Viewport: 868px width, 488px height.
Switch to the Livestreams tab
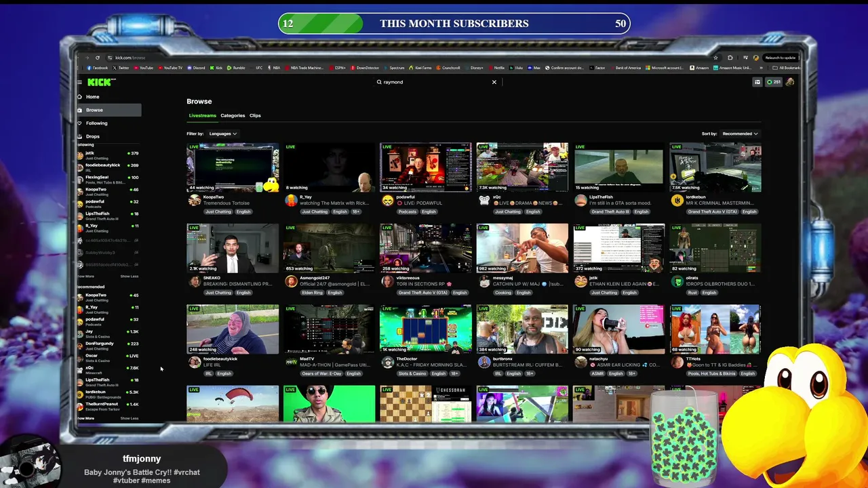(202, 116)
